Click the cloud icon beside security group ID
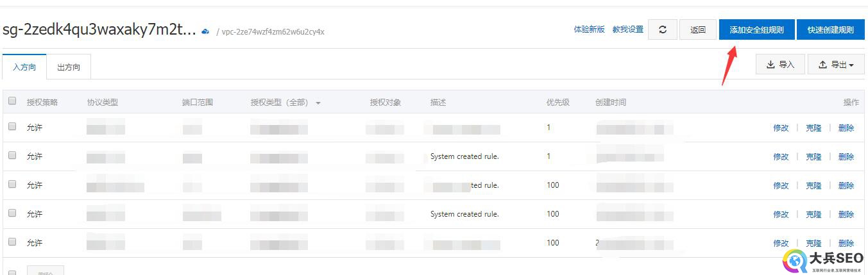Image resolution: width=868 pixels, height=275 pixels. click(x=205, y=31)
